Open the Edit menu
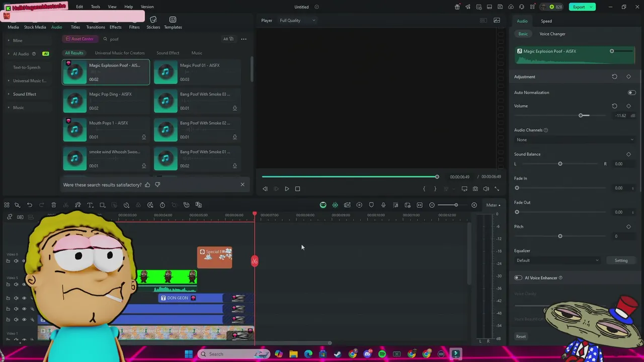 point(79,7)
